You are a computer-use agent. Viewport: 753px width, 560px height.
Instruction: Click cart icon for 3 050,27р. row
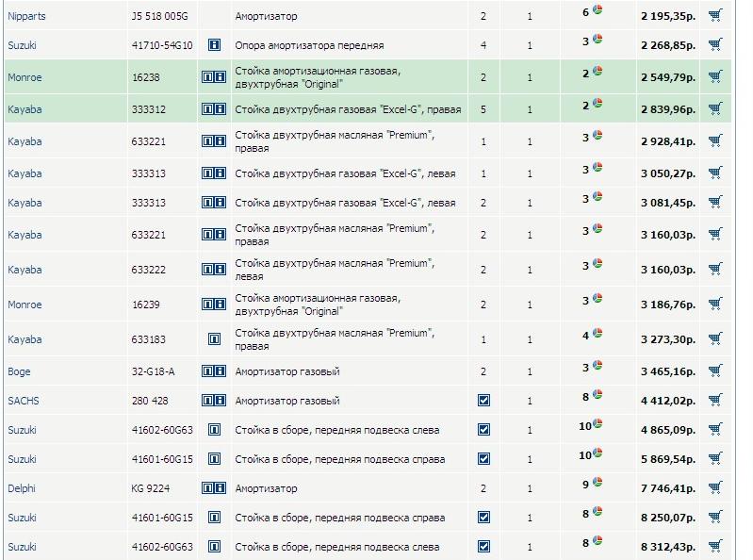(715, 173)
